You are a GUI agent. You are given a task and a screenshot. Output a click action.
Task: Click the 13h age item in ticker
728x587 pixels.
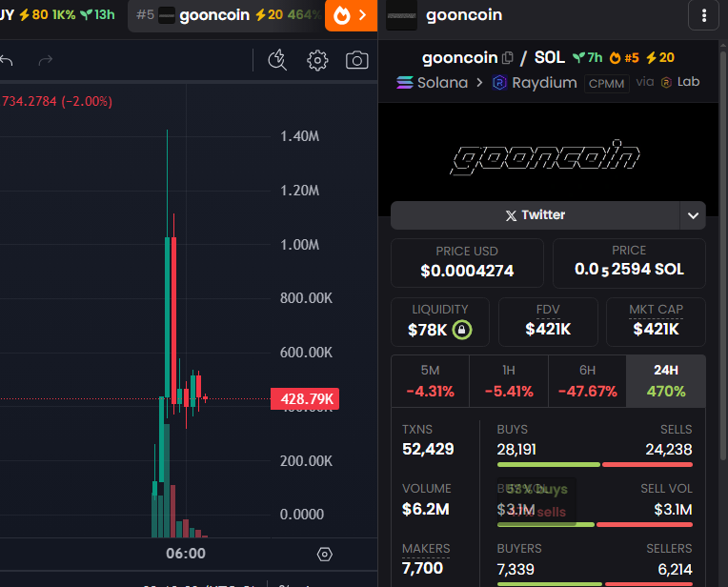[97, 15]
